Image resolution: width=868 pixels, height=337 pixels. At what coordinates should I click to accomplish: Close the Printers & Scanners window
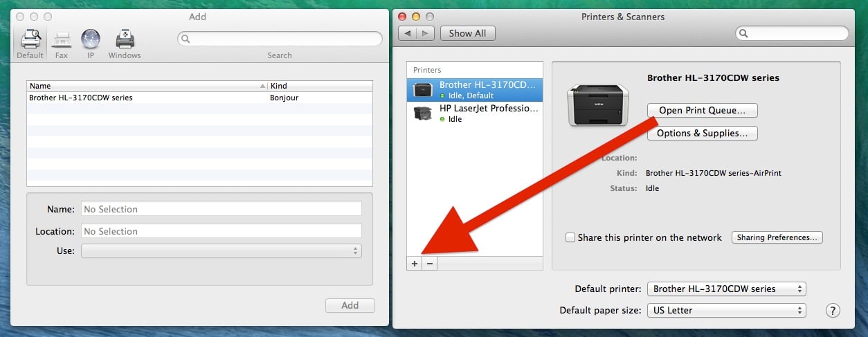click(x=402, y=17)
